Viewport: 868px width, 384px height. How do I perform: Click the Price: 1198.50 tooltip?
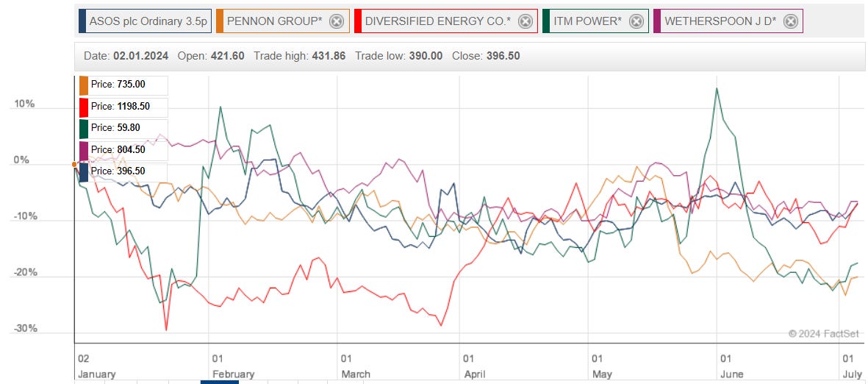click(x=123, y=107)
